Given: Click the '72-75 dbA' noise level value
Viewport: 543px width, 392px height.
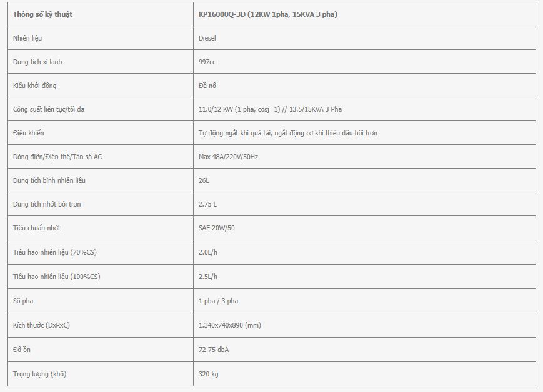Looking at the screenshot, I should coord(213,350).
